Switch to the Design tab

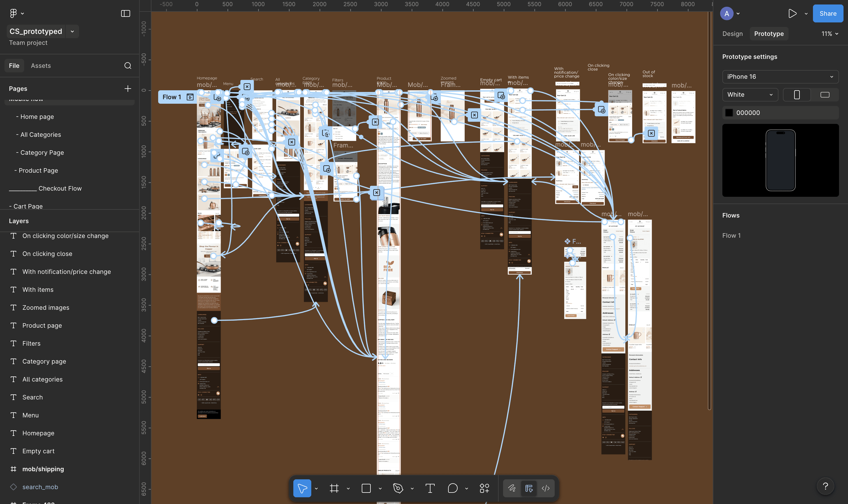click(732, 34)
